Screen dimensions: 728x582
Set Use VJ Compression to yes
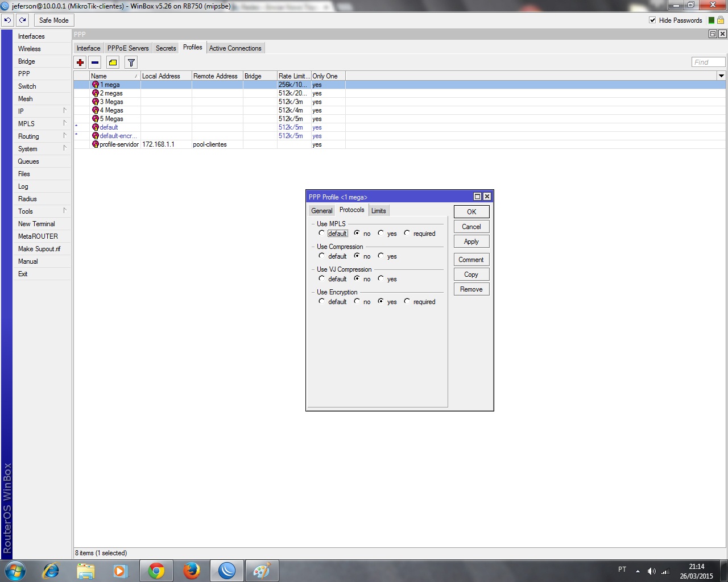[381, 278]
